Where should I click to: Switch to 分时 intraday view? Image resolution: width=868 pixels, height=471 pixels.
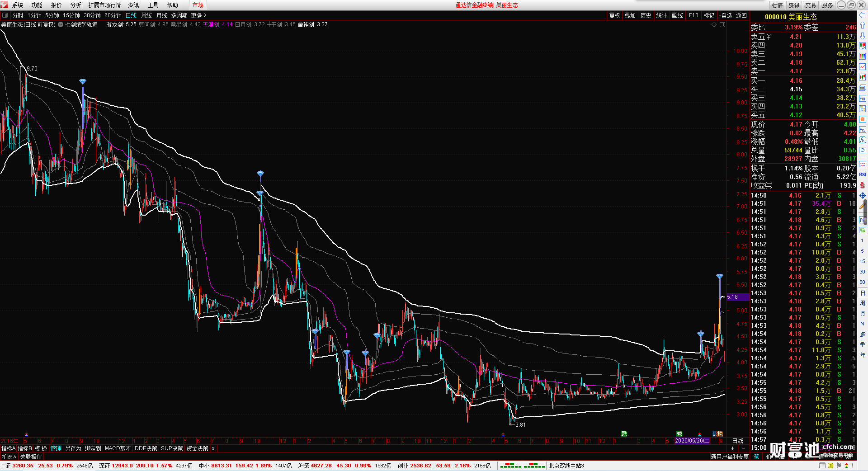pyautogui.click(x=18, y=15)
